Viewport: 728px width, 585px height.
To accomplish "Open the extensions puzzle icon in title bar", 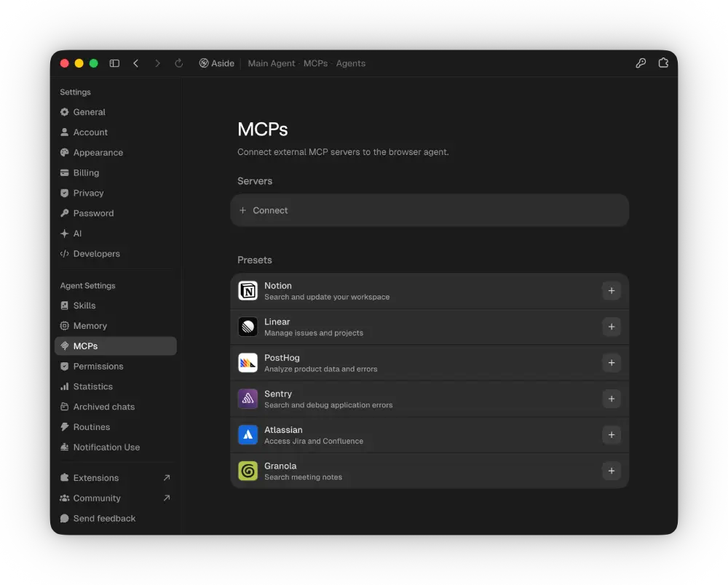I will 663,63.
